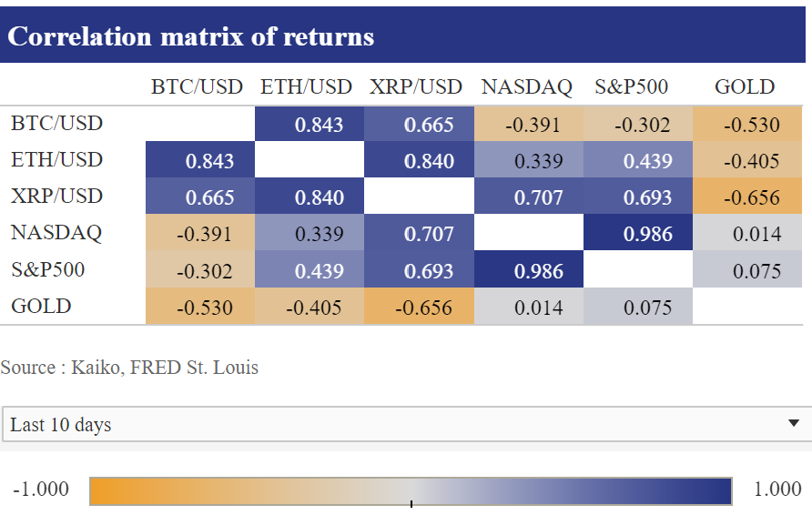Click the dropdown arrow on the period selector

(793, 423)
